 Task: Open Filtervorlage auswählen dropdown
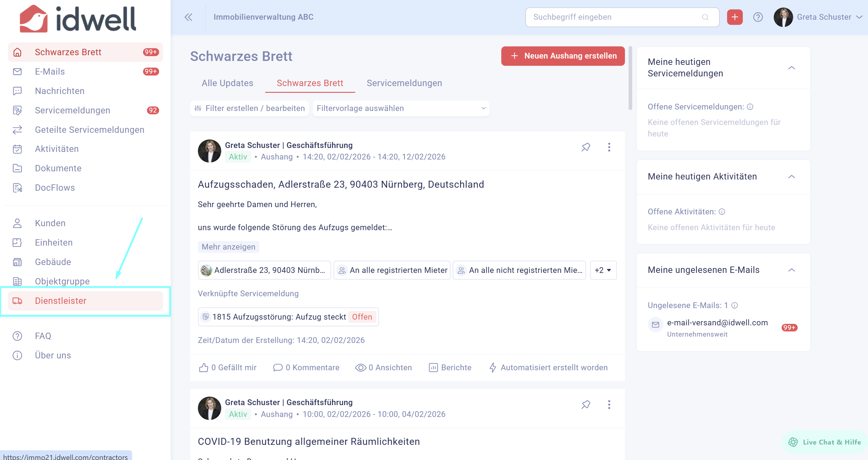tap(401, 108)
